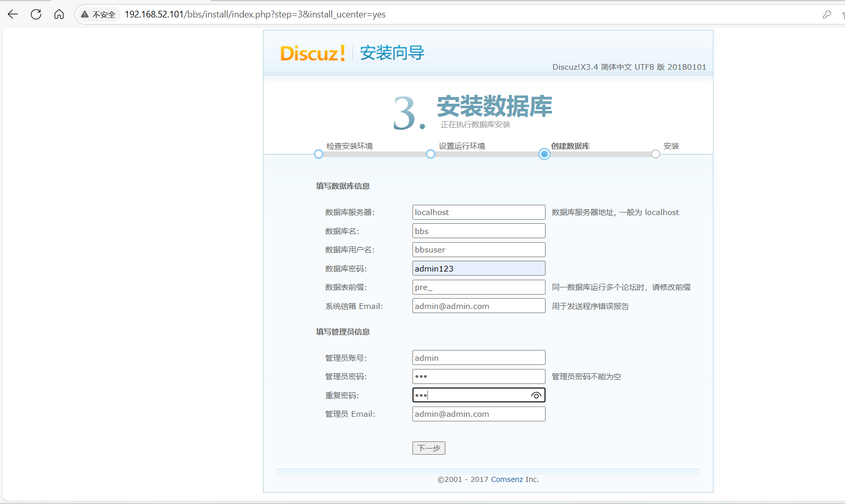845x504 pixels.
Task: Reload the page with the refresh icon
Action: (36, 14)
